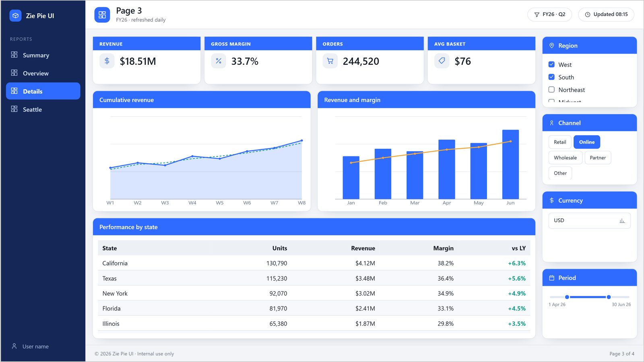Click the +5.6% vs LY value

click(517, 278)
